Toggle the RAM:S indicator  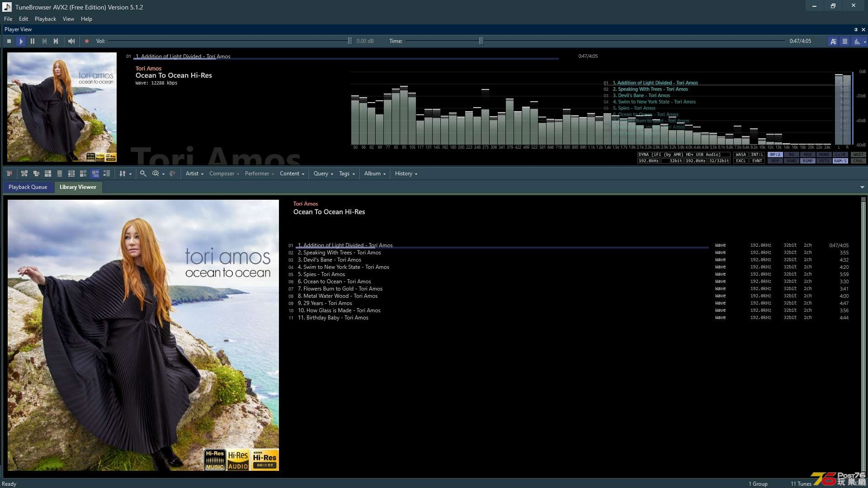click(x=840, y=161)
